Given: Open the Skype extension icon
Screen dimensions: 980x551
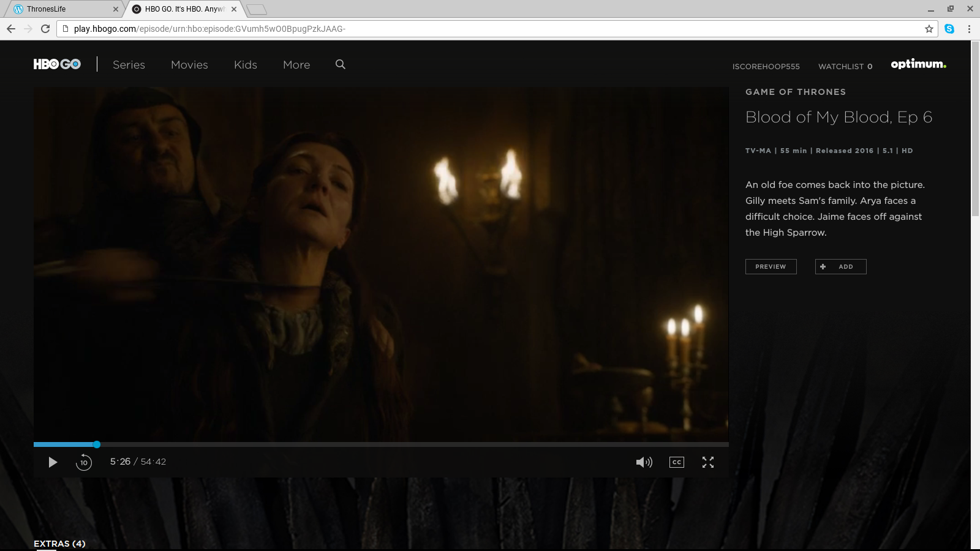Looking at the screenshot, I should tap(949, 29).
